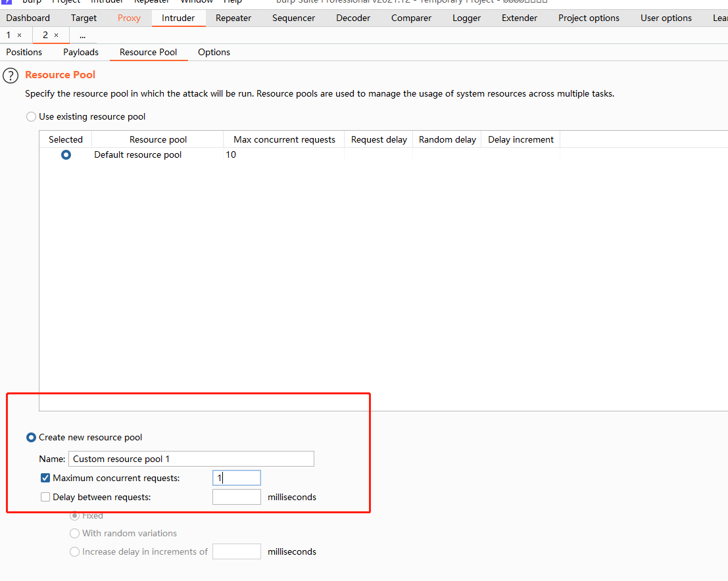Close Intruder attack tab 2
This screenshot has width=728, height=581.
[56, 35]
